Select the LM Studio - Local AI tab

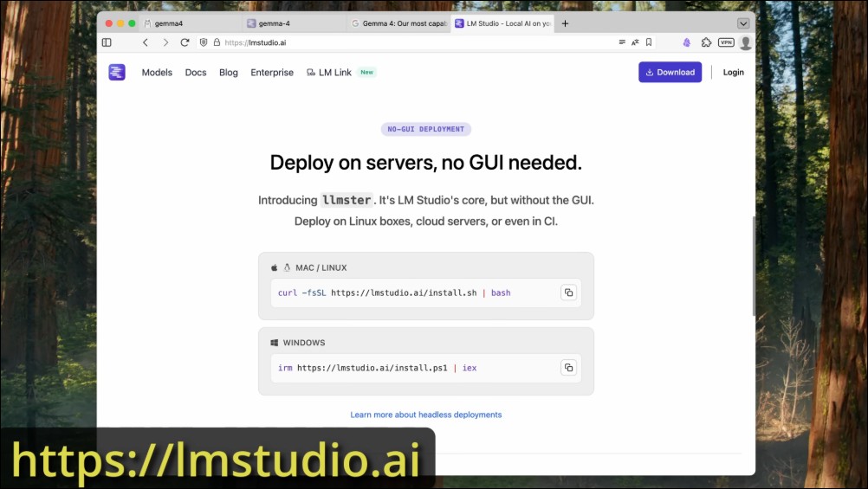tap(504, 23)
